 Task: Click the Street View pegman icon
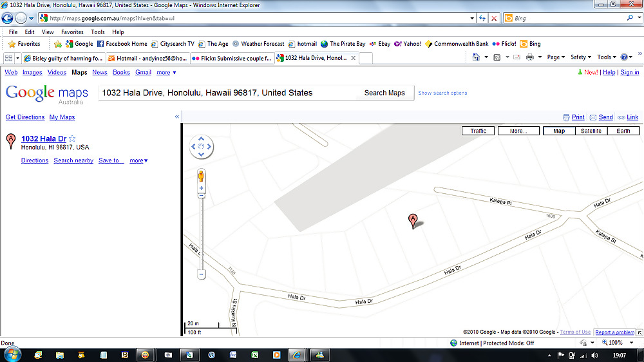[202, 175]
